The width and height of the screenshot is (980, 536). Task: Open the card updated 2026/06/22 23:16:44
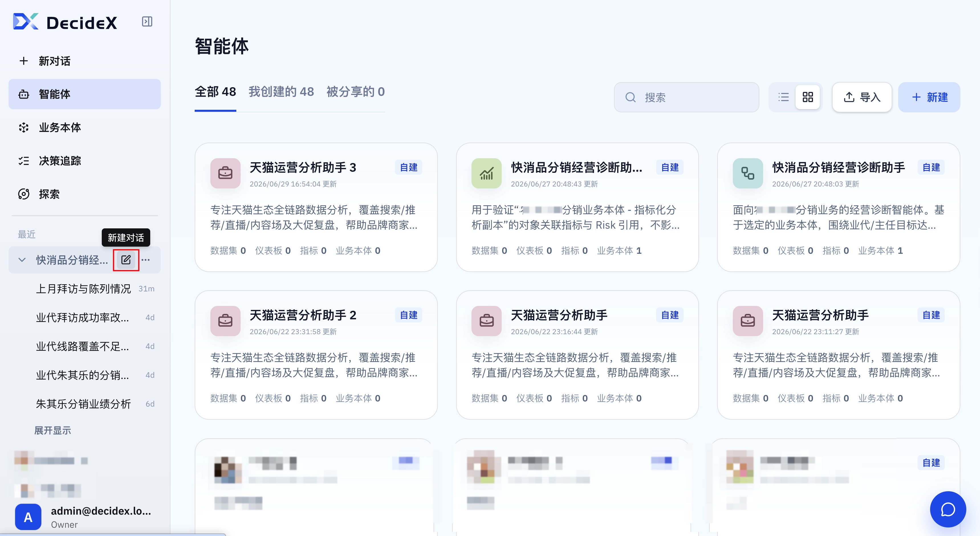[x=577, y=355]
